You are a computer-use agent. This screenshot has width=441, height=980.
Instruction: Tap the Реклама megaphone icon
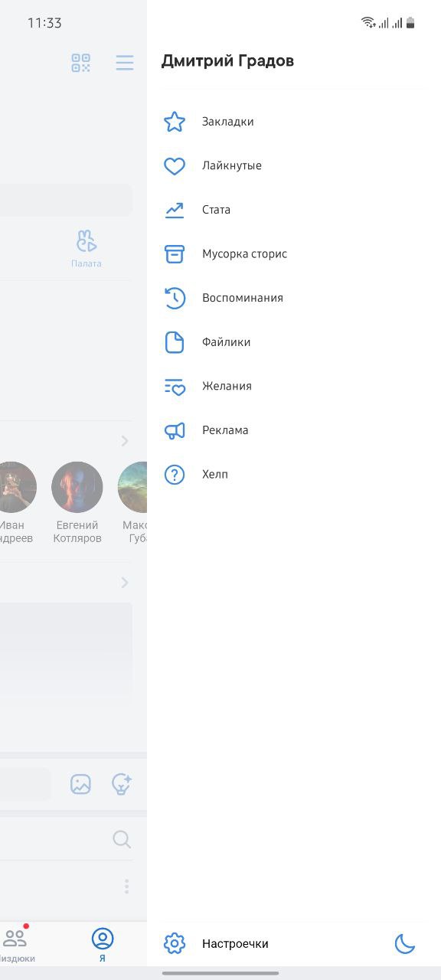pyautogui.click(x=175, y=430)
